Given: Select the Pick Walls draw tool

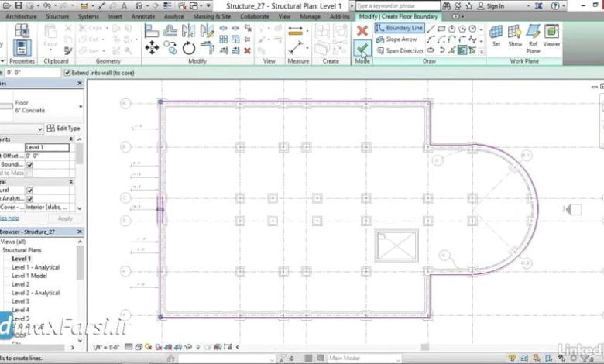Looking at the screenshot, I should (x=462, y=50).
